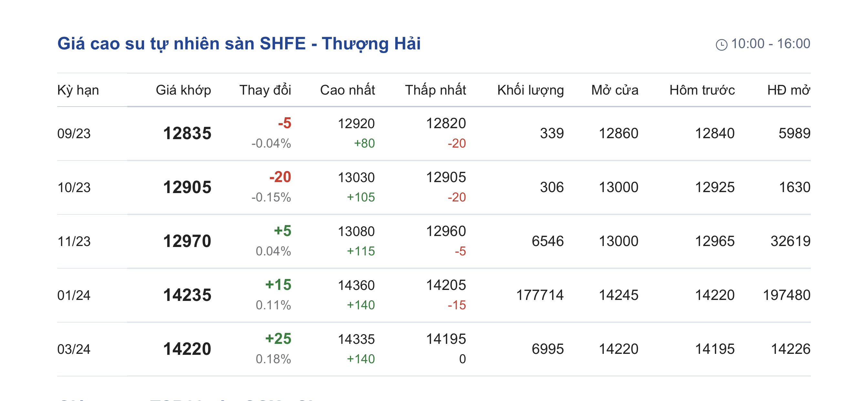Click the matched price 14235
868x401 pixels.
coord(187,295)
